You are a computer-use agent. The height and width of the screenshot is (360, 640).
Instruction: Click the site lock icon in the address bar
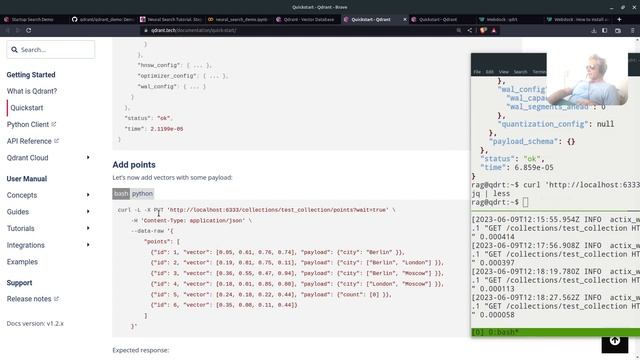pyautogui.click(x=146, y=30)
